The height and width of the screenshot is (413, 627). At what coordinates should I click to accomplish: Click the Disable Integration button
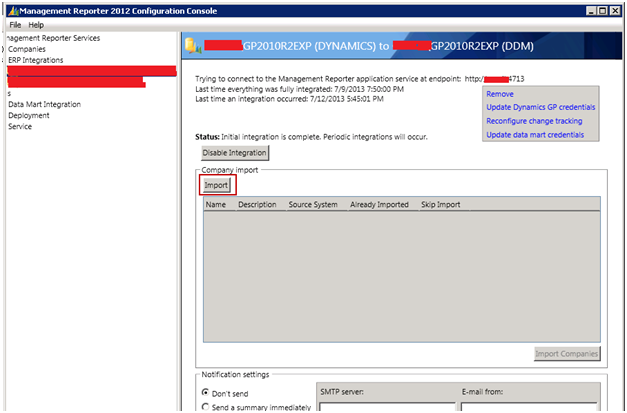tap(235, 153)
